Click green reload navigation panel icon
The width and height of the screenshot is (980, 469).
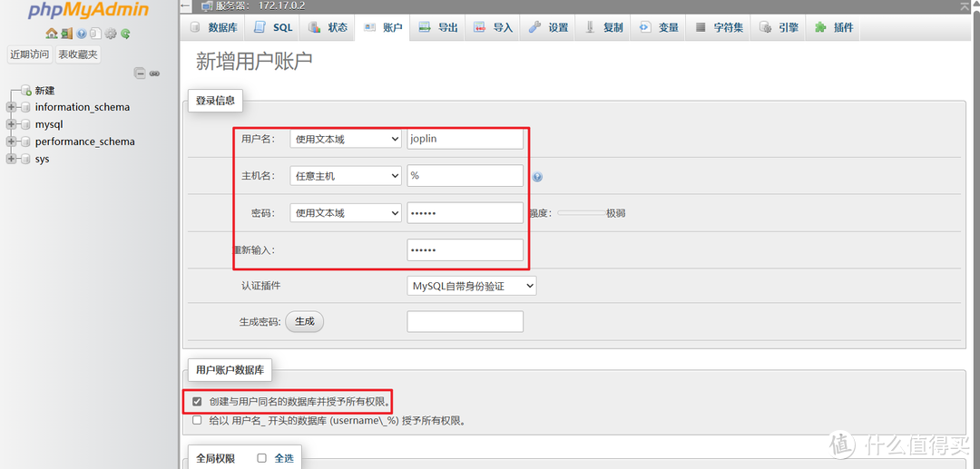point(125,34)
